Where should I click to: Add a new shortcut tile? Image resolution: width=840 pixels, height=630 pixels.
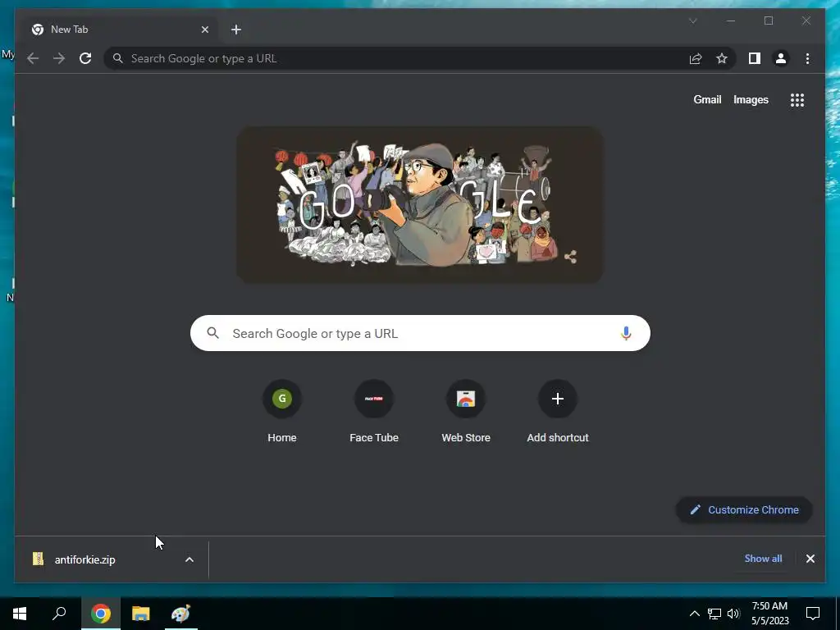pos(558,412)
